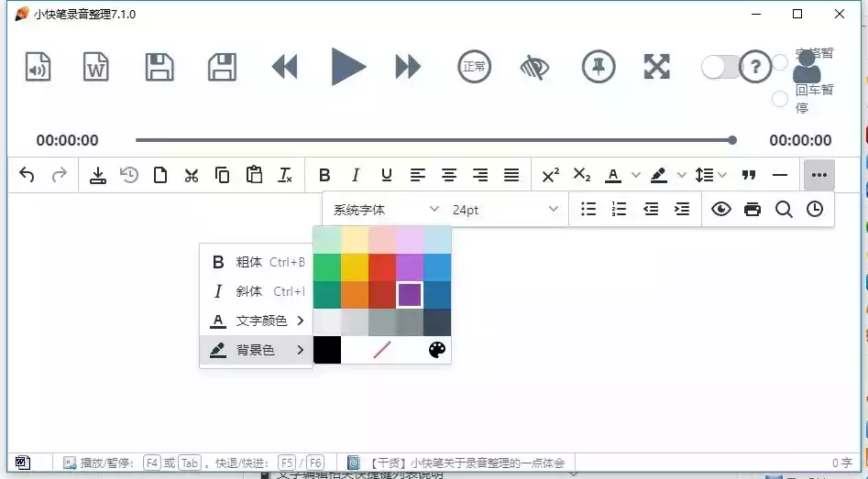
Task: Click the audio progress slider handle
Action: [x=732, y=140]
